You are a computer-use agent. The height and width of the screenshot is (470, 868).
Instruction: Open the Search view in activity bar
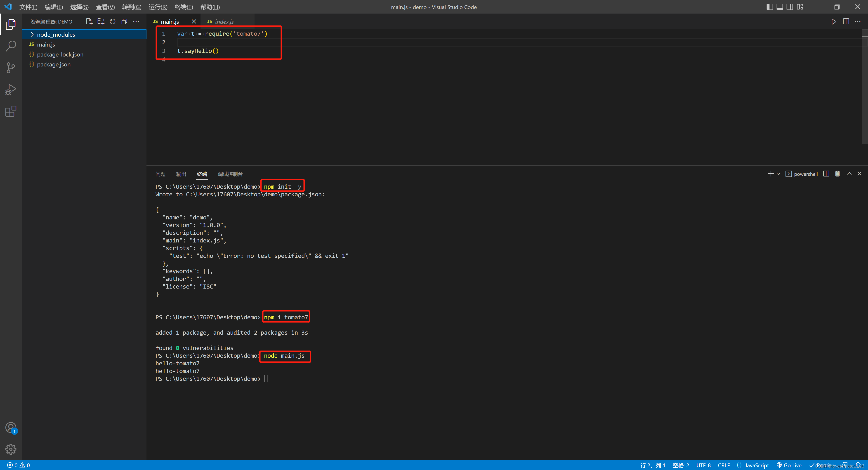tap(11, 46)
